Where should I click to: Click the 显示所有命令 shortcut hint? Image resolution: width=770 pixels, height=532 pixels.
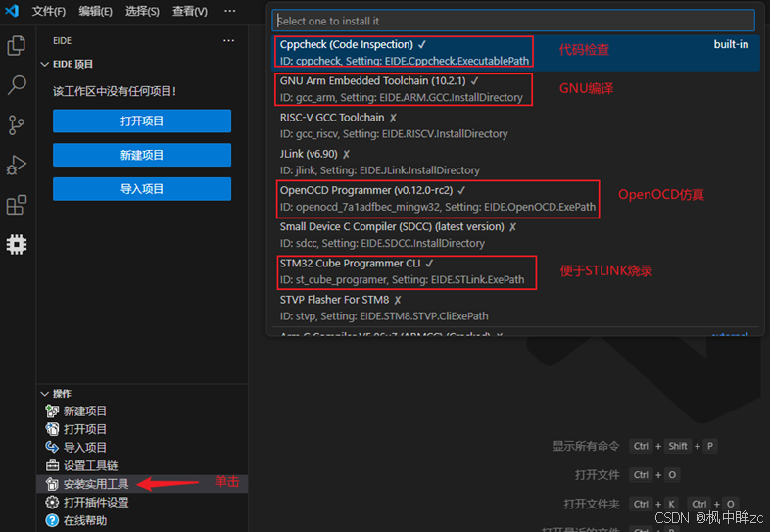coord(635,446)
